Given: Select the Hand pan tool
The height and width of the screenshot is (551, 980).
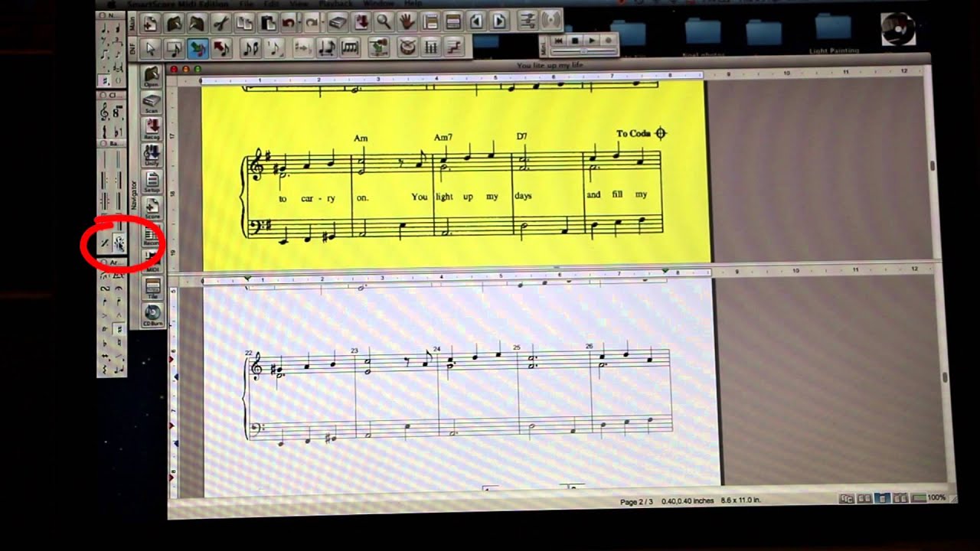Looking at the screenshot, I should (407, 22).
